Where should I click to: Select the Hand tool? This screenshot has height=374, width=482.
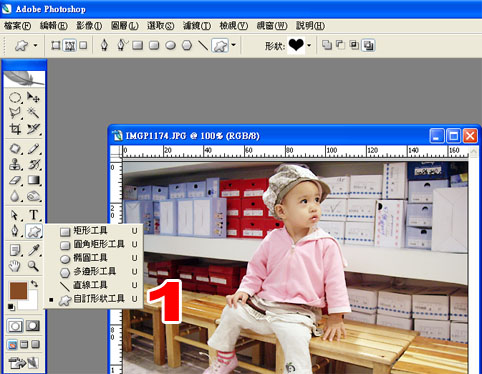[15, 266]
